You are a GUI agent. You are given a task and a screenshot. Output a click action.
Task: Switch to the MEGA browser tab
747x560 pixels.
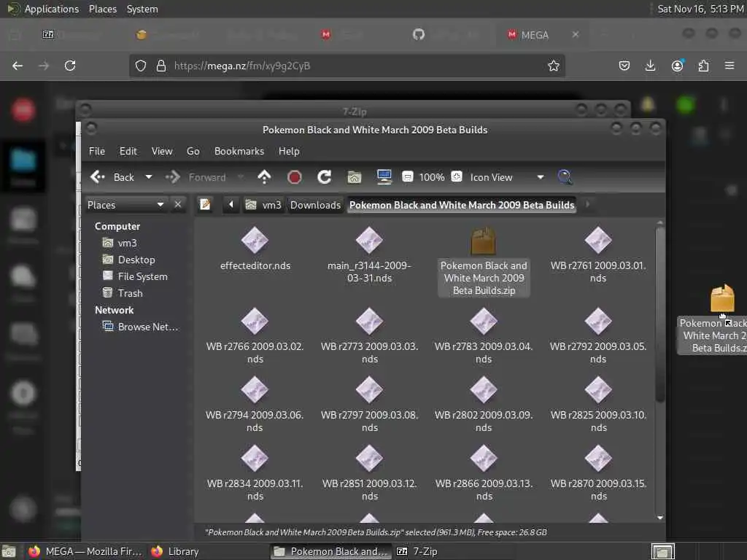(535, 35)
